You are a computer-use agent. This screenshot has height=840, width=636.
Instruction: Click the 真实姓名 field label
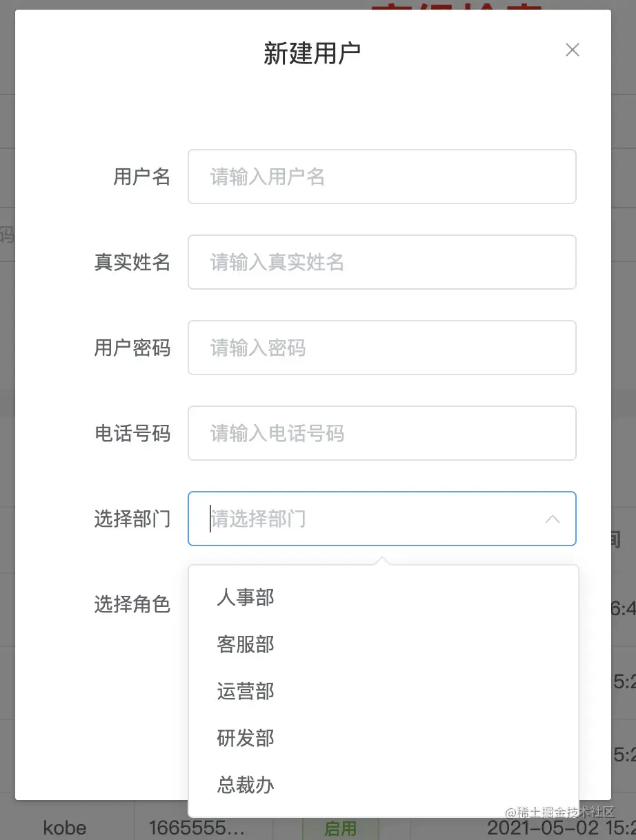[132, 262]
